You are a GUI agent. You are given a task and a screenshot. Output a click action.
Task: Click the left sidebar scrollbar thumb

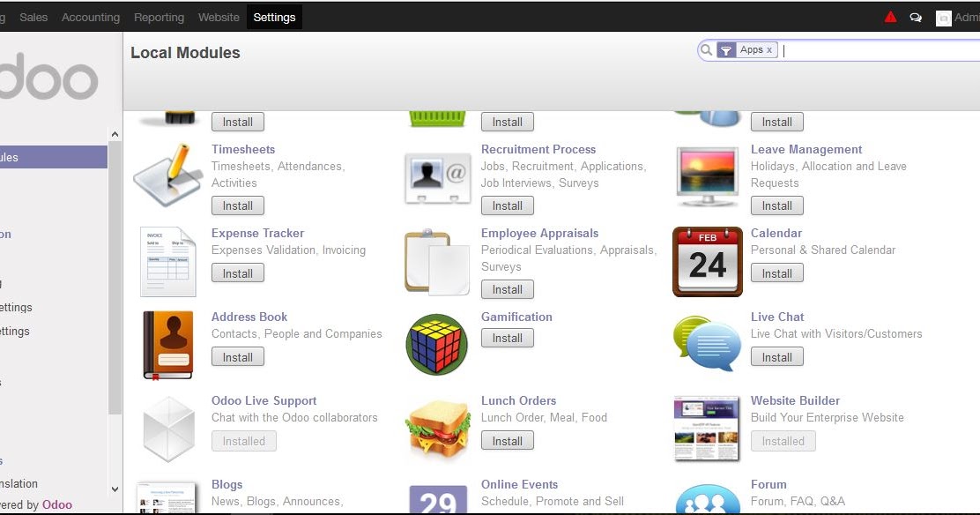pos(115,278)
